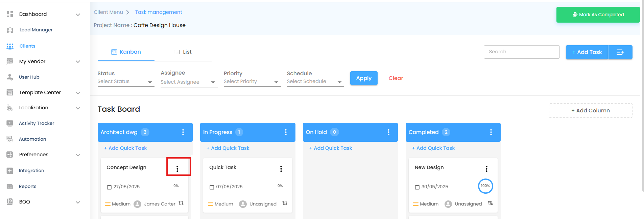Image resolution: width=644 pixels, height=219 pixels.
Task: Click the 27/05/2025 date on Concept Design
Action: pos(126,187)
